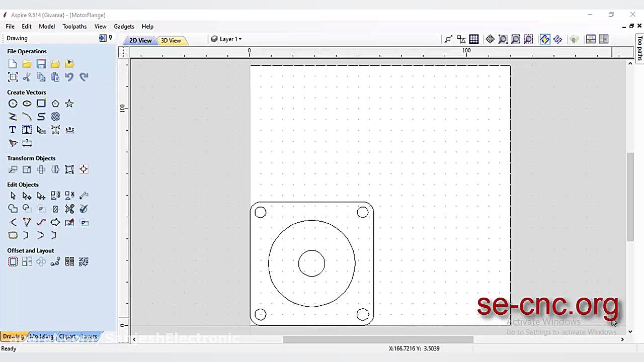Open the Measure tool in Edit Objects
The width and height of the screenshot is (644, 362).
pyautogui.click(x=84, y=196)
